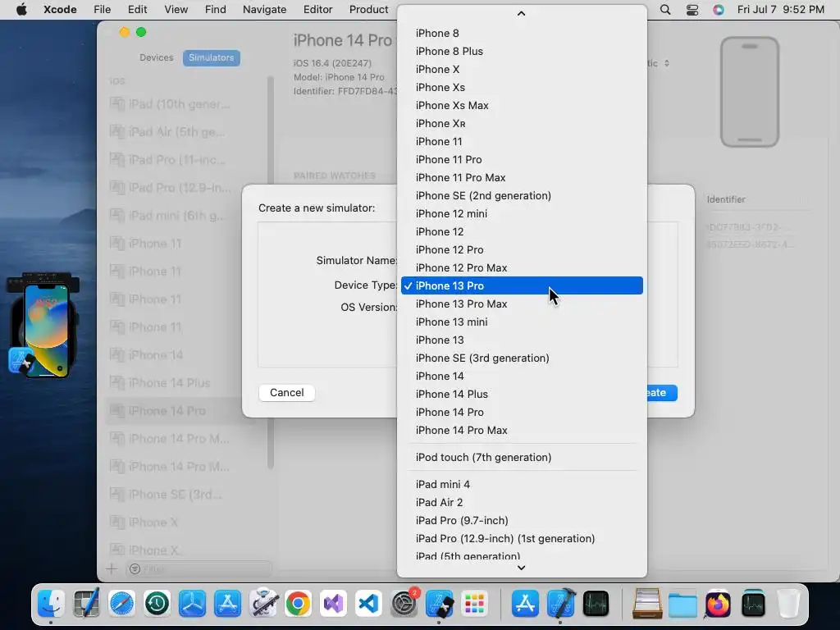Open the Find menu
The image size is (840, 630).
(216, 10)
